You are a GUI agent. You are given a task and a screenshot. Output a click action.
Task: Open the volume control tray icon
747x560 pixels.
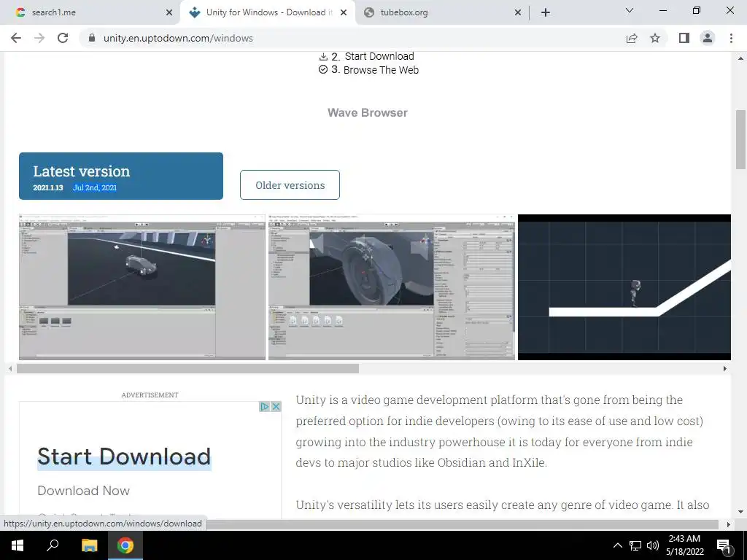653,545
